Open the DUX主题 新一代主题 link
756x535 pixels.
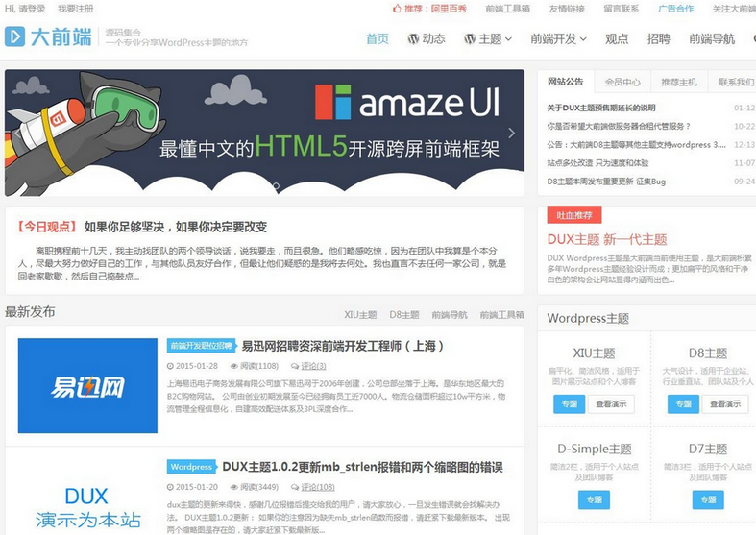607,239
